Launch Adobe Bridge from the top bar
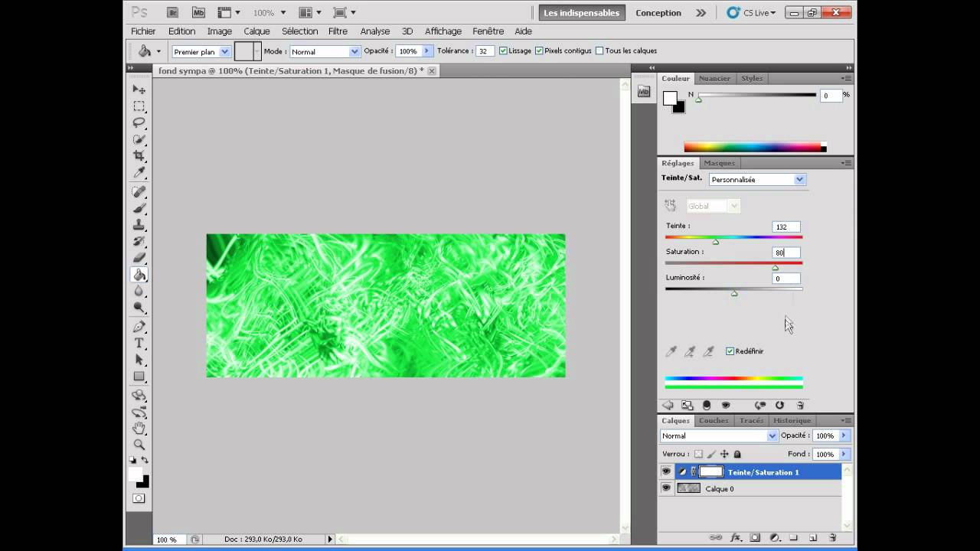Image resolution: width=980 pixels, height=551 pixels. [x=173, y=13]
